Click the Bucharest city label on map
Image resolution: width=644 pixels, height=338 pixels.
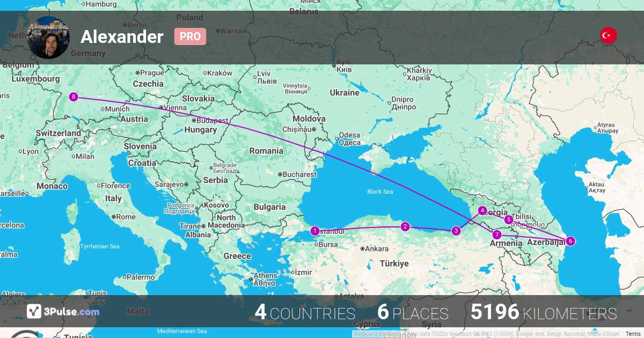300,174
